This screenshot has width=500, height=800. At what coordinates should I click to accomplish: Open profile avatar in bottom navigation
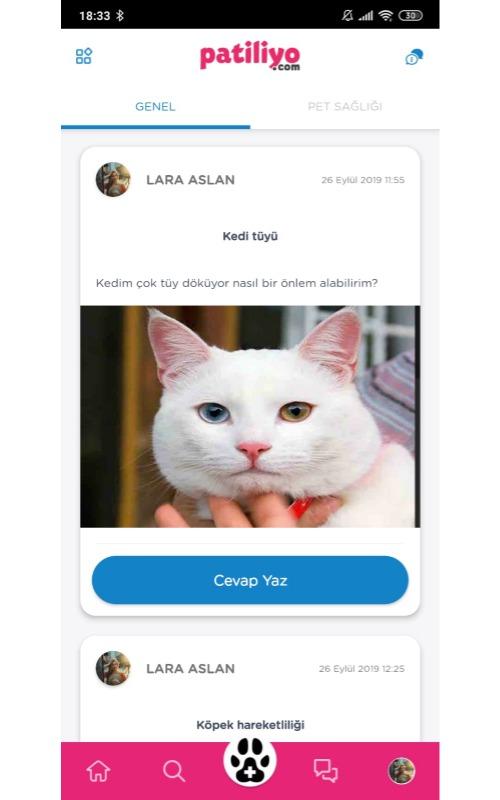tap(402, 770)
